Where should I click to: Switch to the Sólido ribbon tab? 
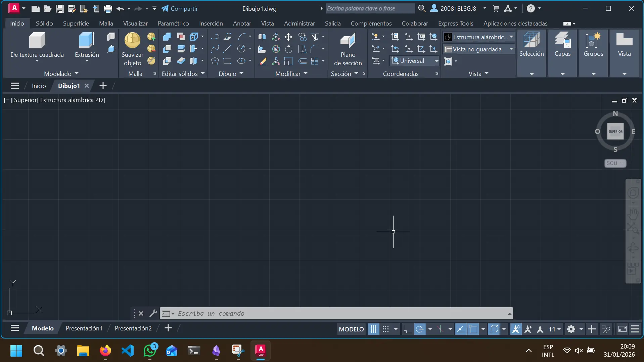point(45,23)
